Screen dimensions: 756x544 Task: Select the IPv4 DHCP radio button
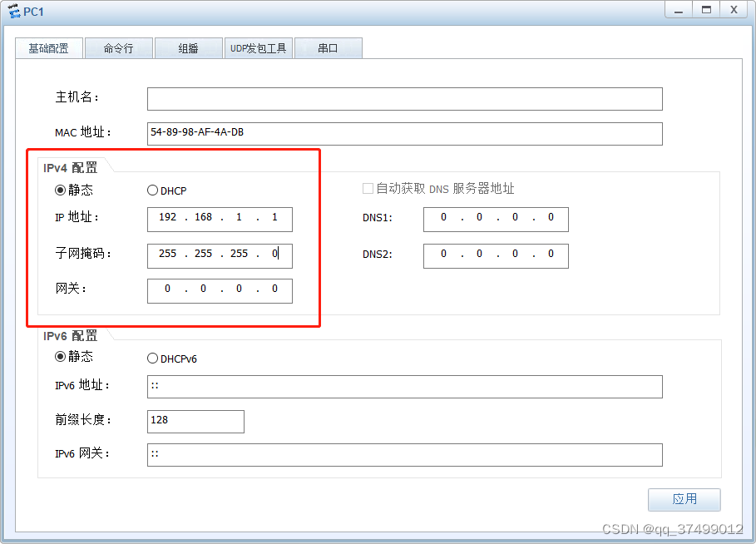(152, 190)
